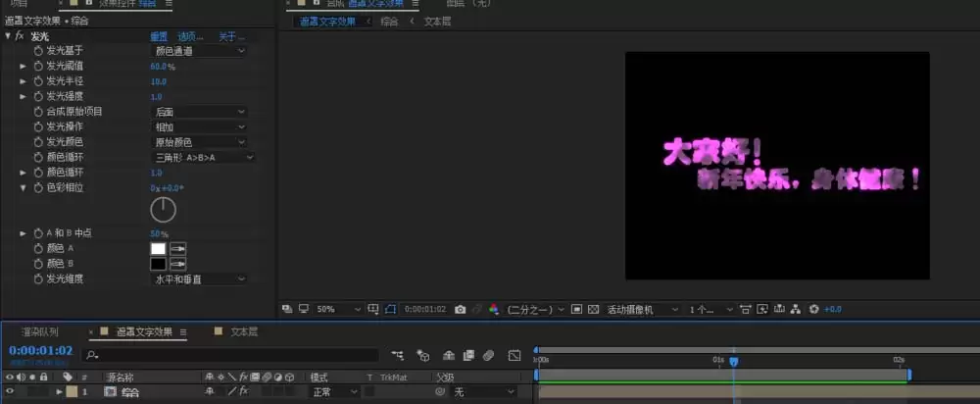This screenshot has width=980, height=404.
Task: Enable the motion blur icon in timeline
Action: (489, 355)
